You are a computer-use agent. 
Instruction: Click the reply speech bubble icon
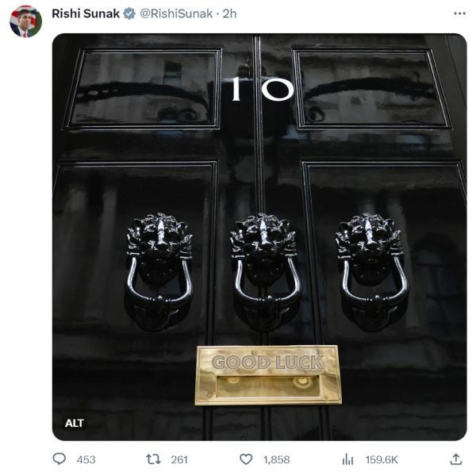pos(59,459)
